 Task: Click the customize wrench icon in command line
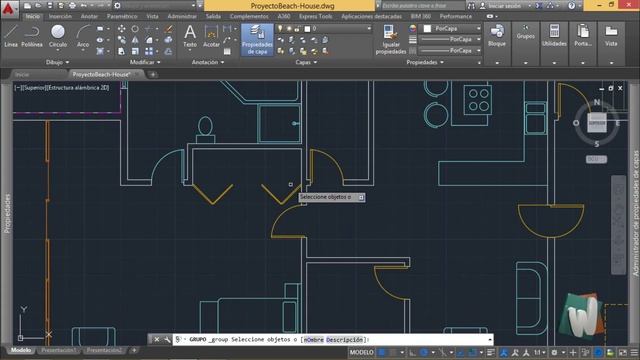[167, 340]
